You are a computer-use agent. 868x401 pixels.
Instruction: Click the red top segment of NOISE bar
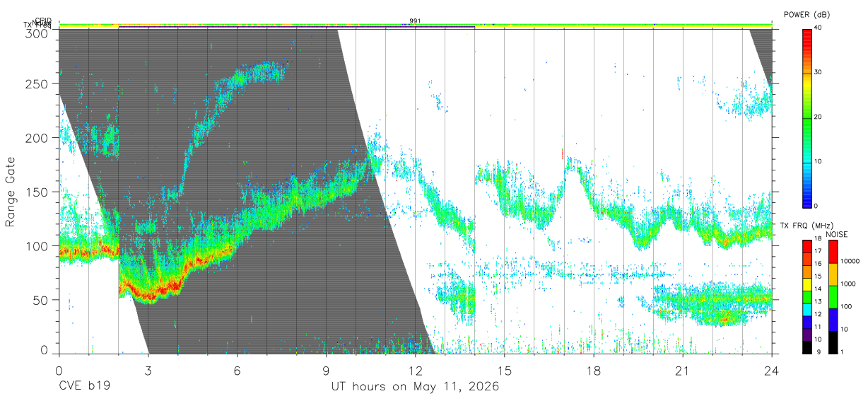833,251
